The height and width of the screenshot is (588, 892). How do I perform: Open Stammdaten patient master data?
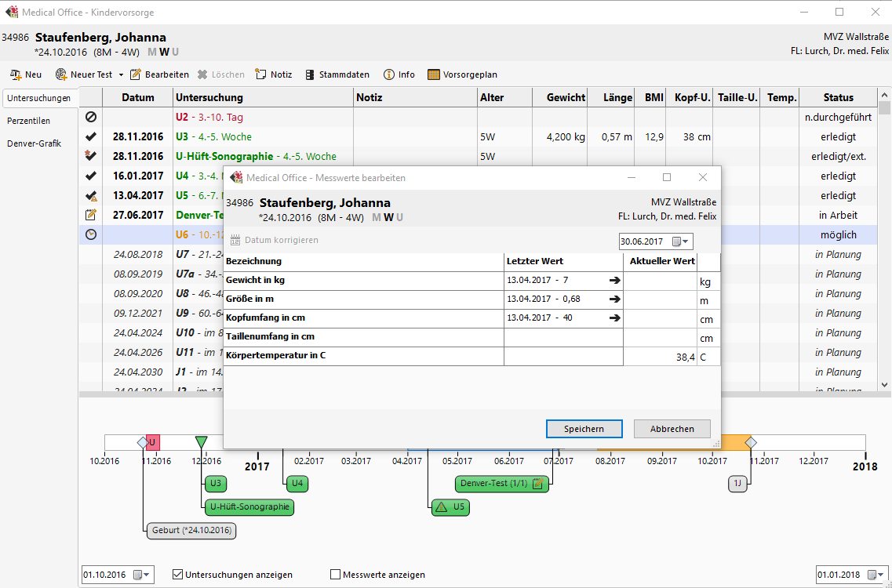(337, 74)
